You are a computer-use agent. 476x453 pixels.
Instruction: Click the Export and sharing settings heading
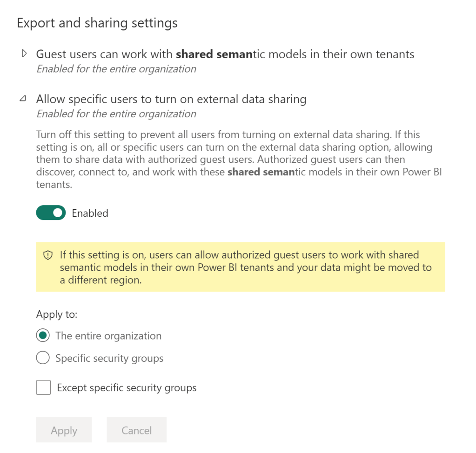pyautogui.click(x=97, y=23)
